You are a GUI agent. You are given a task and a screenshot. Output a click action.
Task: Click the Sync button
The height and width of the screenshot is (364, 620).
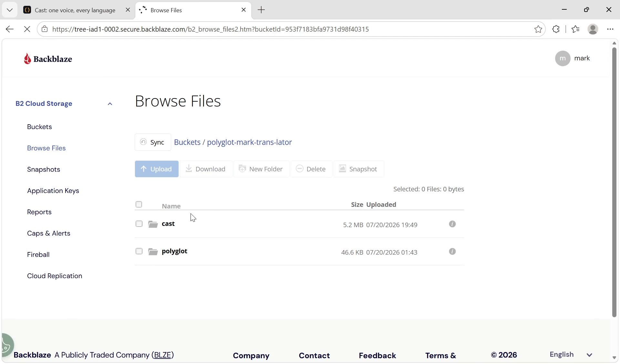(153, 142)
